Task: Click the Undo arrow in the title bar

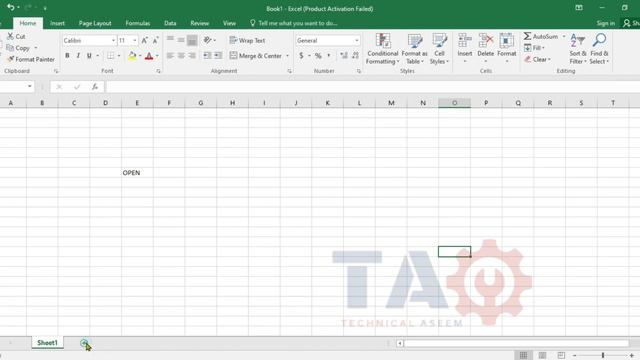Action: [x=11, y=7]
